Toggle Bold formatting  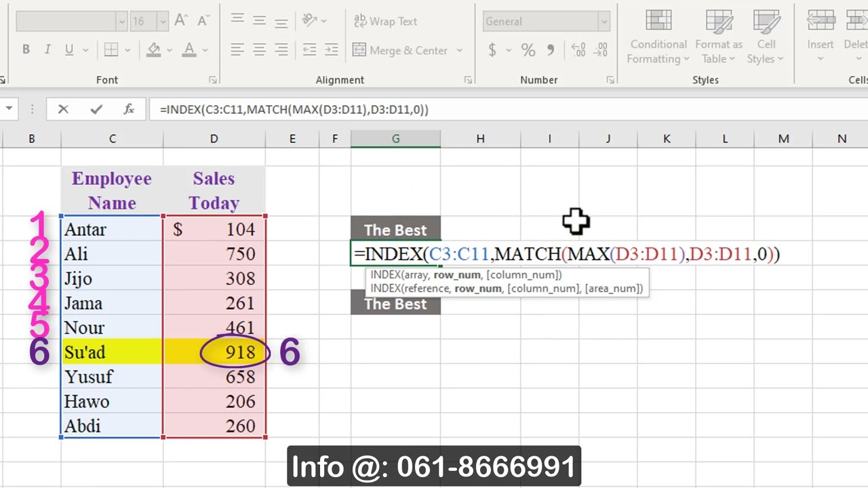(x=26, y=50)
